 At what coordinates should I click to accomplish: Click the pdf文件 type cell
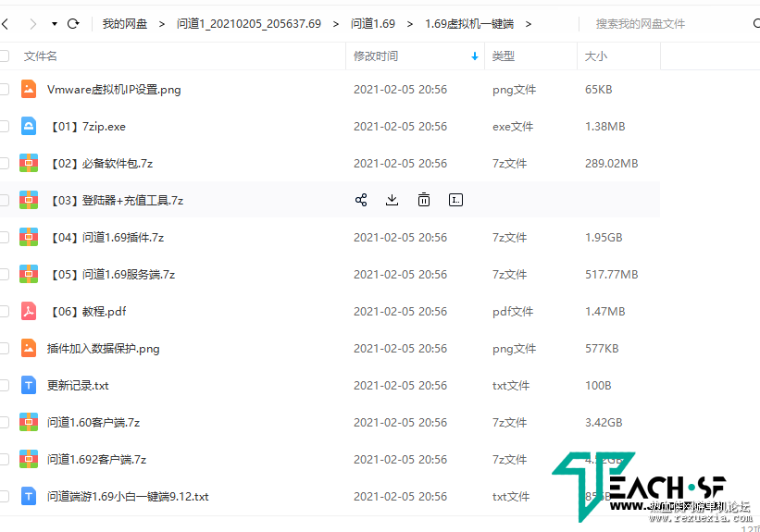point(513,312)
